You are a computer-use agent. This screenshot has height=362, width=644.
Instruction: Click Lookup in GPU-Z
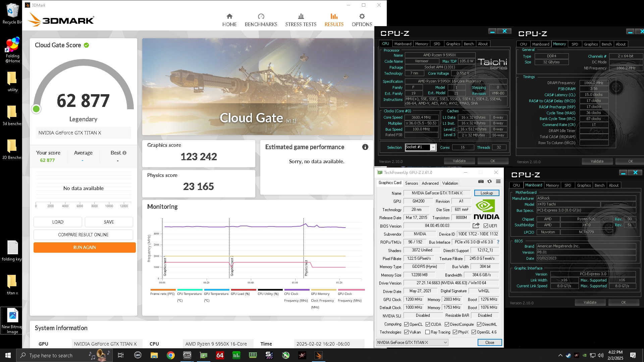point(487,193)
